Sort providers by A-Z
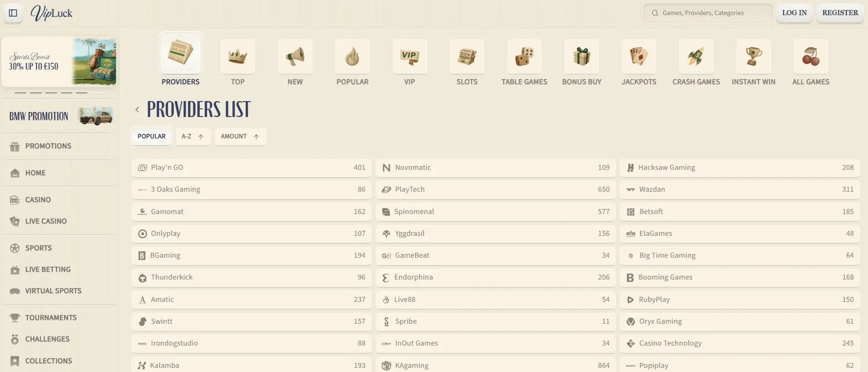This screenshot has width=868, height=372. (x=192, y=137)
